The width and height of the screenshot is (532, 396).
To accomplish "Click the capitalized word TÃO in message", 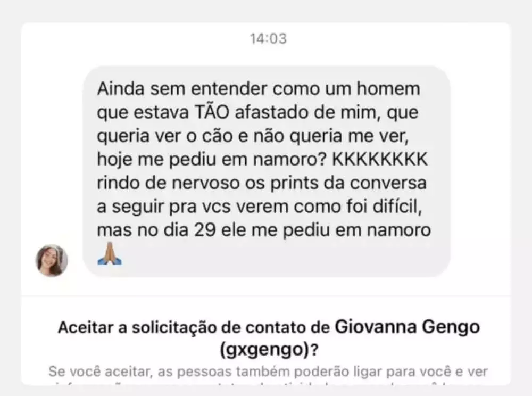I will click(212, 112).
